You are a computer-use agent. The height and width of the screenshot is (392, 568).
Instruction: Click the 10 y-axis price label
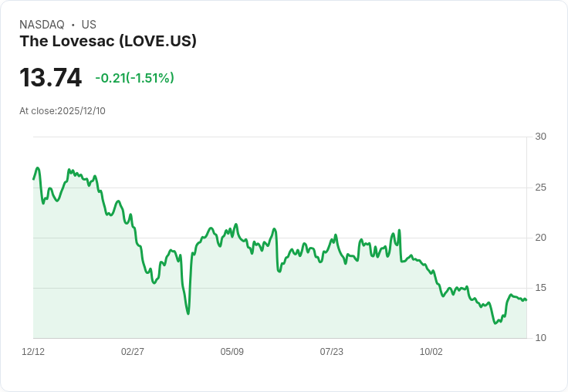point(540,338)
